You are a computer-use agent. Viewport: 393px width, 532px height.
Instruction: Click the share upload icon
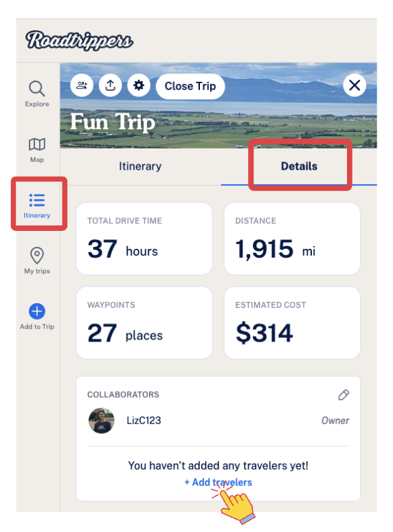(x=110, y=85)
